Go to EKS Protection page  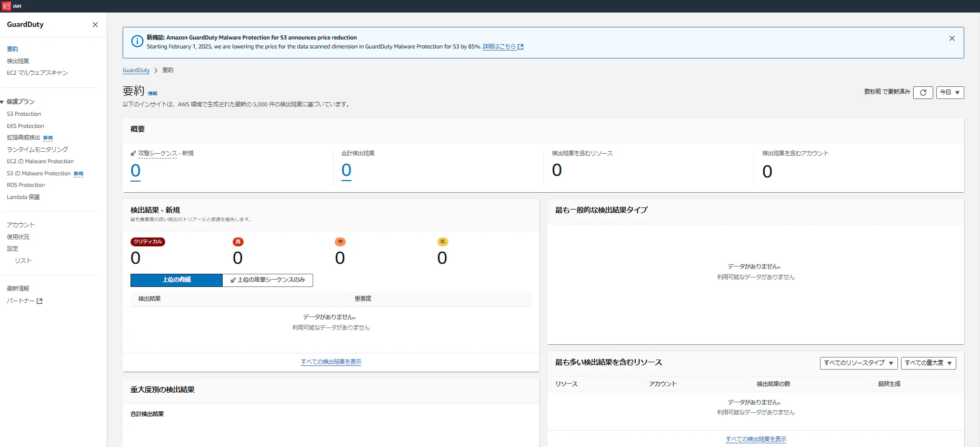(x=25, y=126)
